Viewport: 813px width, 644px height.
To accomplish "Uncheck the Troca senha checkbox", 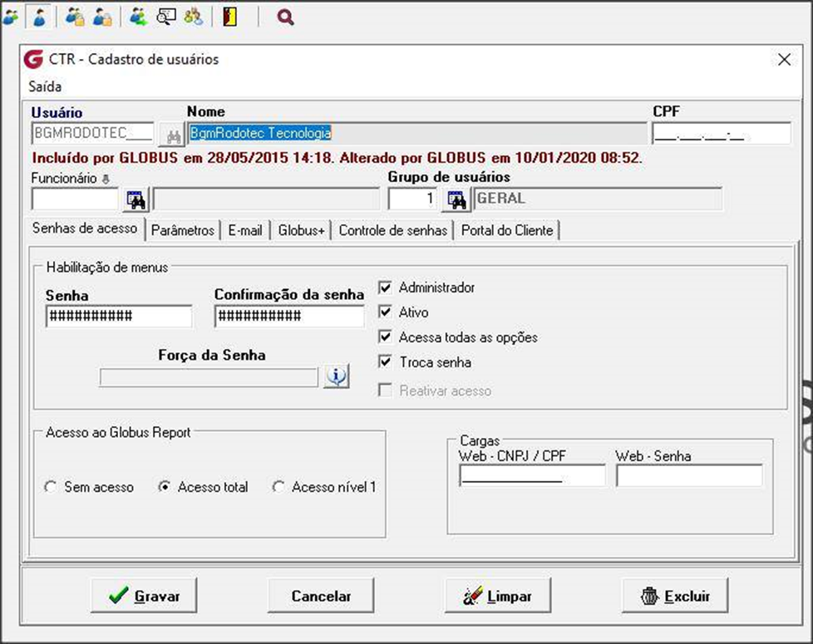I will (x=385, y=361).
